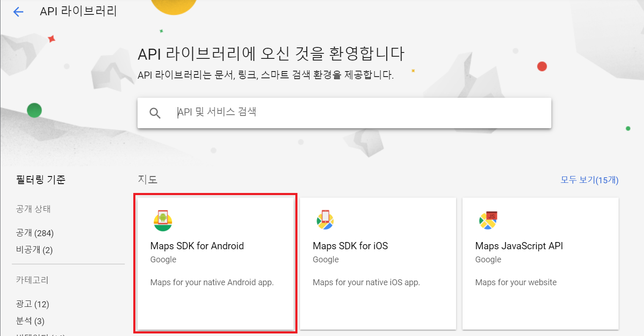Click the API 라이브러리 page title

[78, 11]
